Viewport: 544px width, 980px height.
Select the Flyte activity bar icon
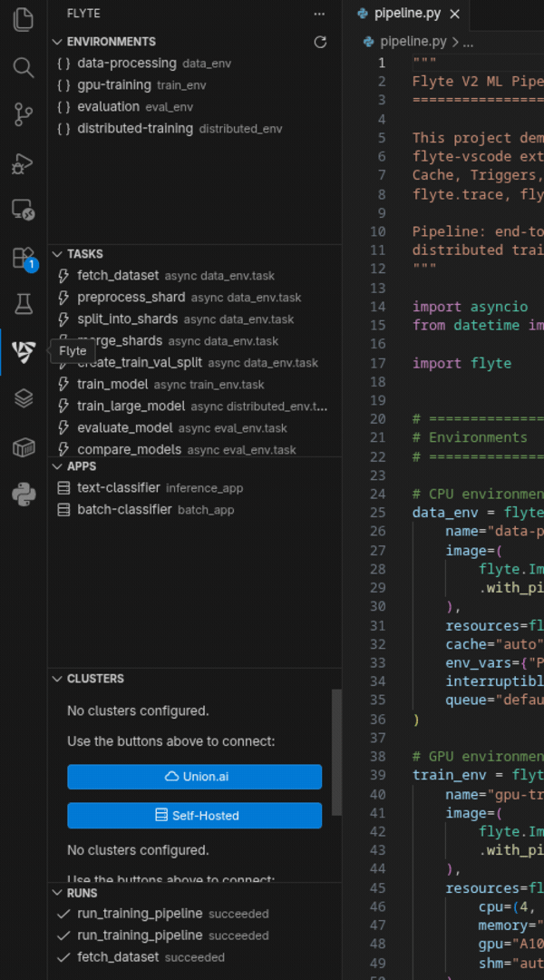click(x=23, y=352)
